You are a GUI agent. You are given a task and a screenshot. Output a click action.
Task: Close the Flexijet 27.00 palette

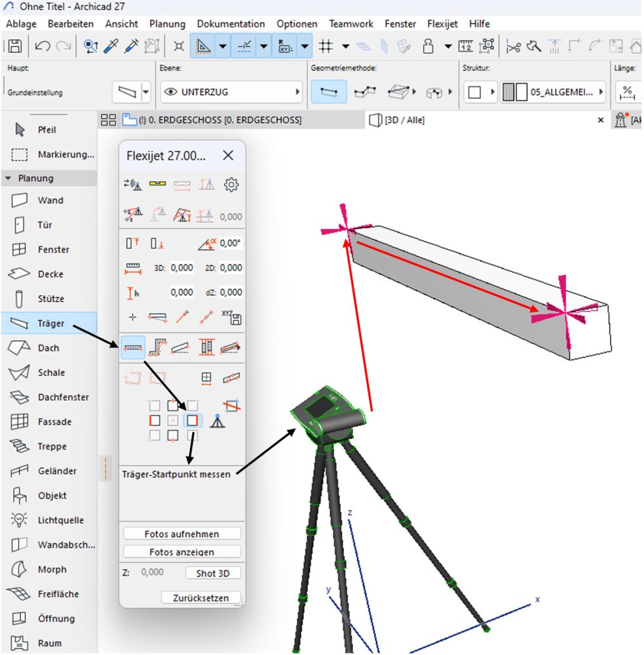pyautogui.click(x=228, y=155)
